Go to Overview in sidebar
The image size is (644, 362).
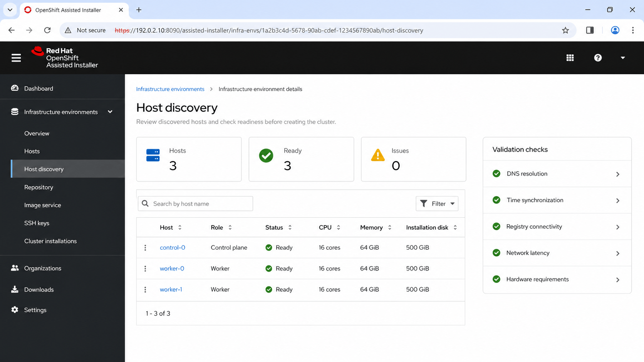[x=37, y=133]
